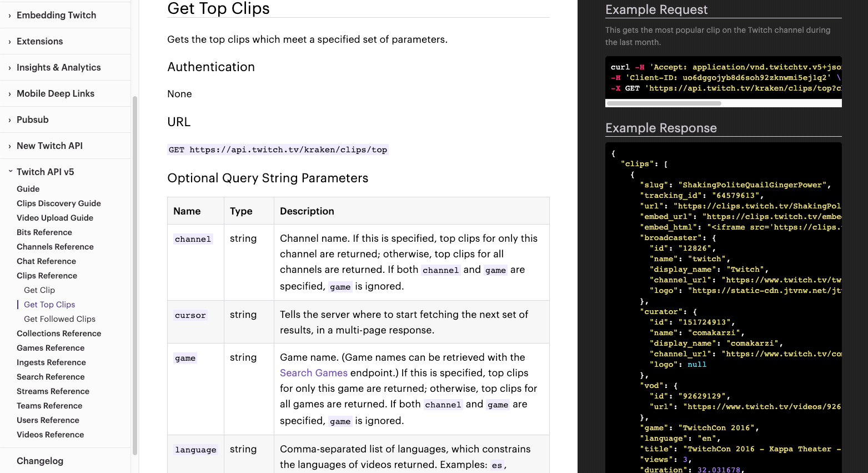The width and height of the screenshot is (868, 473).
Task: Open Insights & Analytics section
Action: [58, 67]
